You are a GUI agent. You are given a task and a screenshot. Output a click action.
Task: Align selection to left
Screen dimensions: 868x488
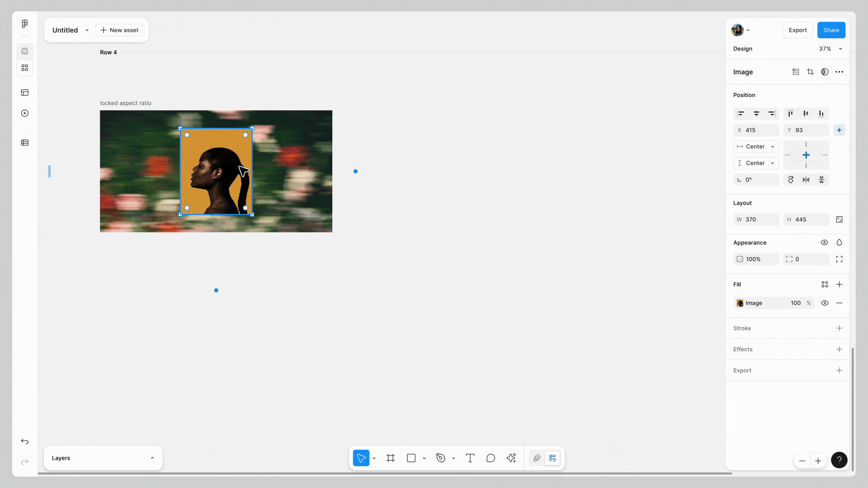pyautogui.click(x=741, y=113)
